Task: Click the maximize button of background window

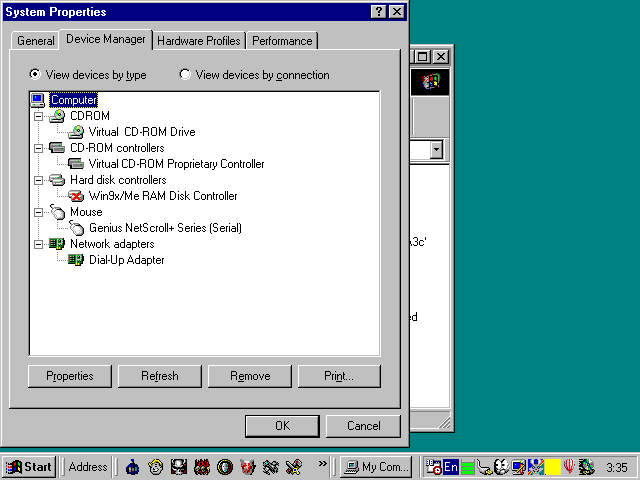Action: [423, 56]
